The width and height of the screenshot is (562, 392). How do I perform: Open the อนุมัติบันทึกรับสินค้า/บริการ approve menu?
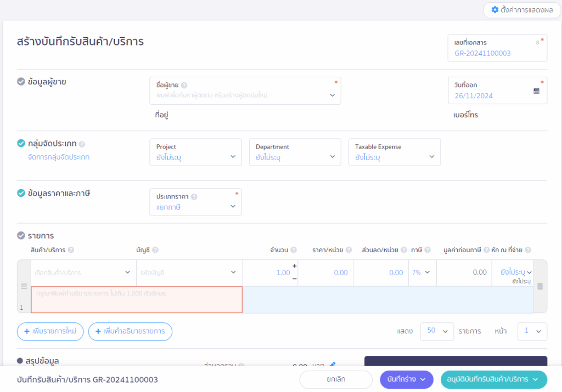coord(493,379)
